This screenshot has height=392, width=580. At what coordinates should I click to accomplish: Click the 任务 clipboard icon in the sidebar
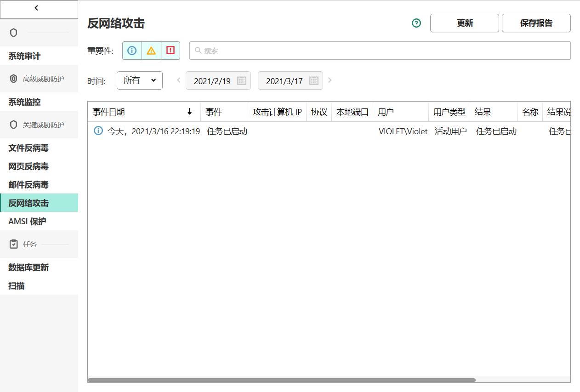[x=14, y=244]
